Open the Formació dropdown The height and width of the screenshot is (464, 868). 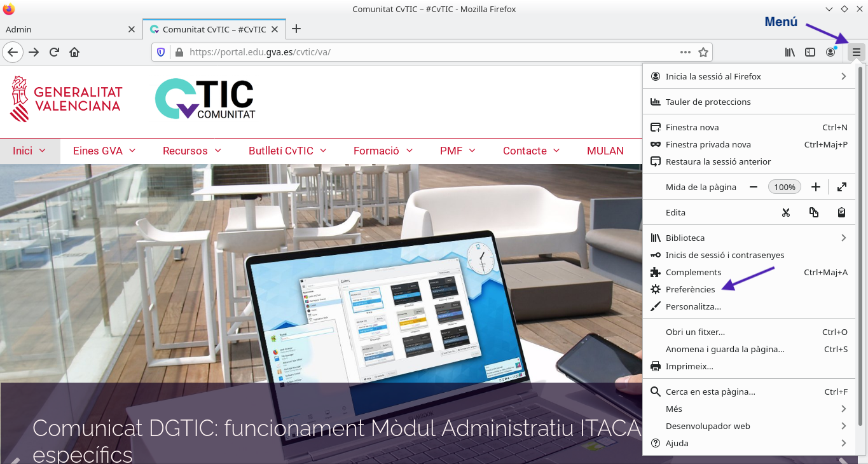[x=383, y=151]
